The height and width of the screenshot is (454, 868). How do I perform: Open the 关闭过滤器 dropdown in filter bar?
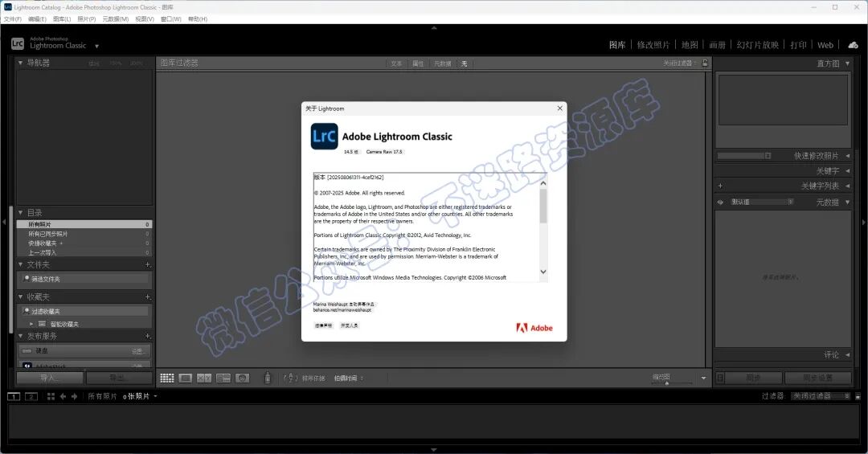point(680,63)
